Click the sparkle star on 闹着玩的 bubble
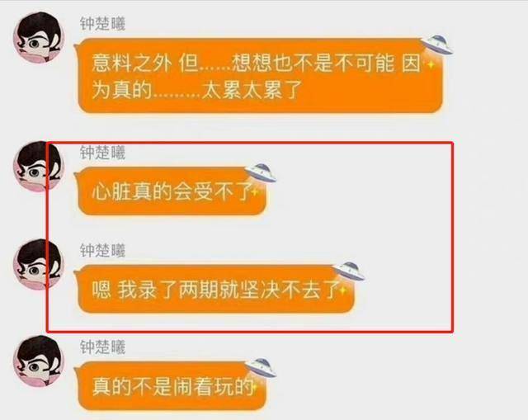The width and height of the screenshot is (528, 420). [x=255, y=386]
